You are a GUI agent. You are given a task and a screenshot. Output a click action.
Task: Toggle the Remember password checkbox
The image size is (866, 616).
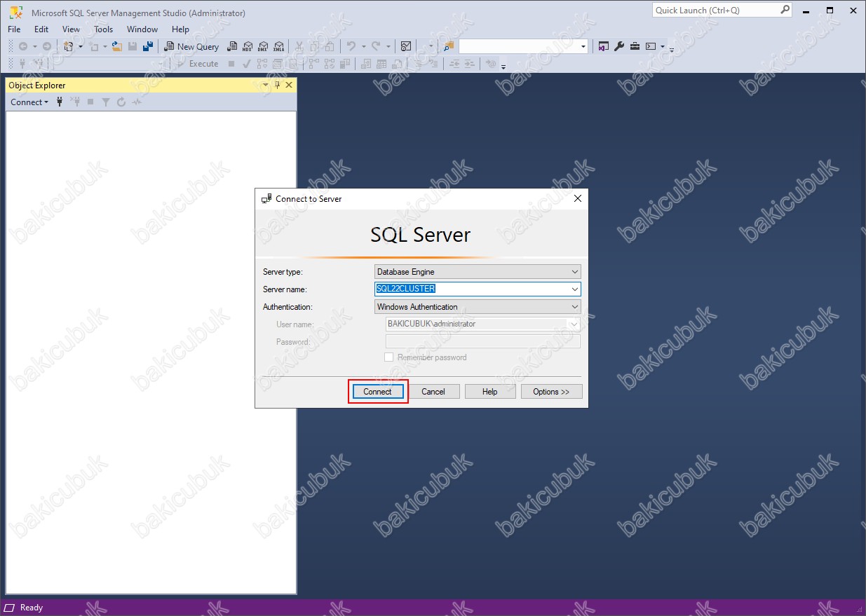[x=388, y=357]
